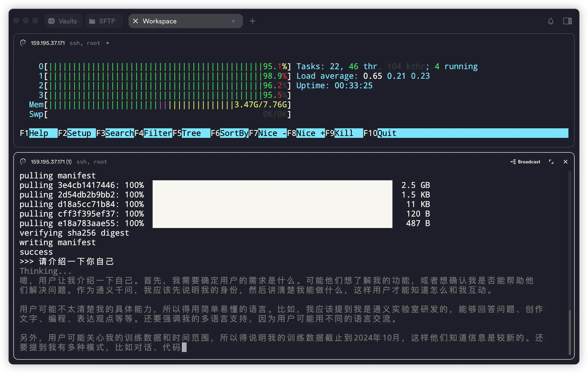Click the Debian swirl icon in the bottom pane
The width and height of the screenshot is (588, 373).
(x=23, y=162)
